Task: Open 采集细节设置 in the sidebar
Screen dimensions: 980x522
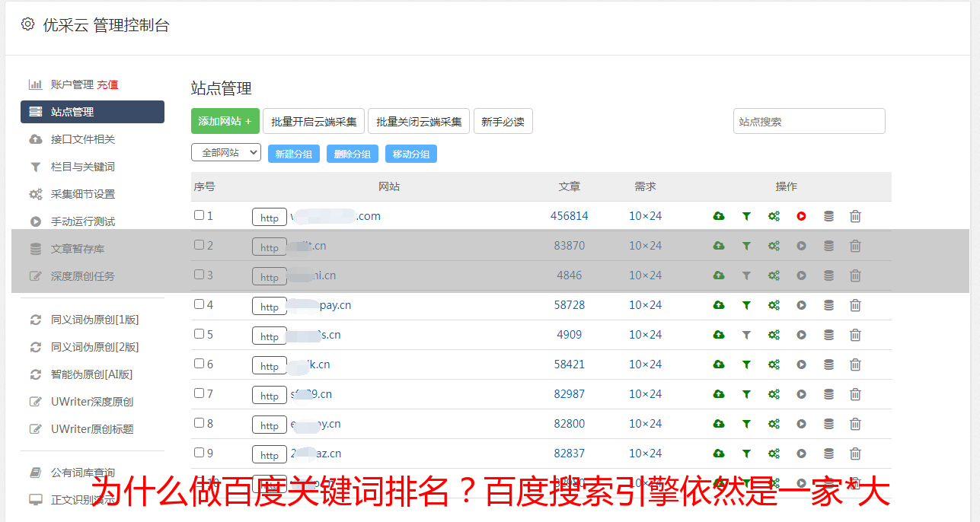Action: pyautogui.click(x=83, y=194)
